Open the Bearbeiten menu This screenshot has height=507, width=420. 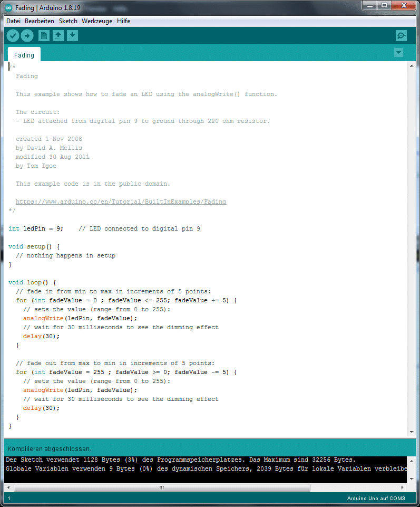point(40,21)
